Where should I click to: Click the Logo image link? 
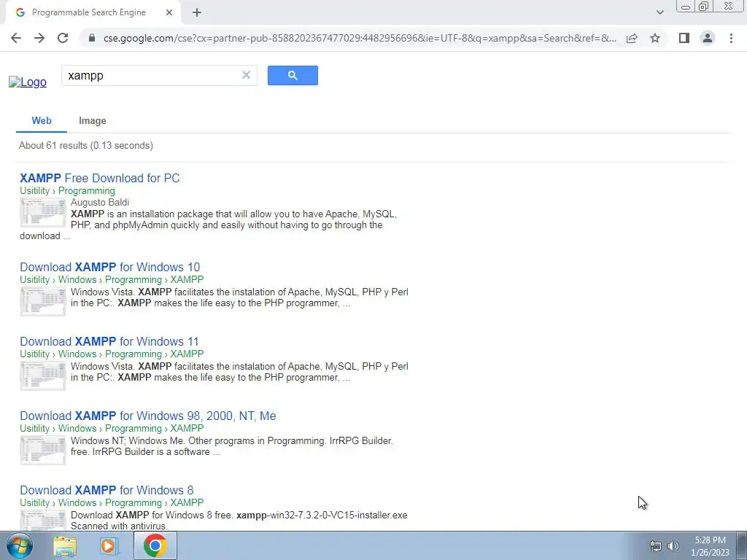pos(28,82)
